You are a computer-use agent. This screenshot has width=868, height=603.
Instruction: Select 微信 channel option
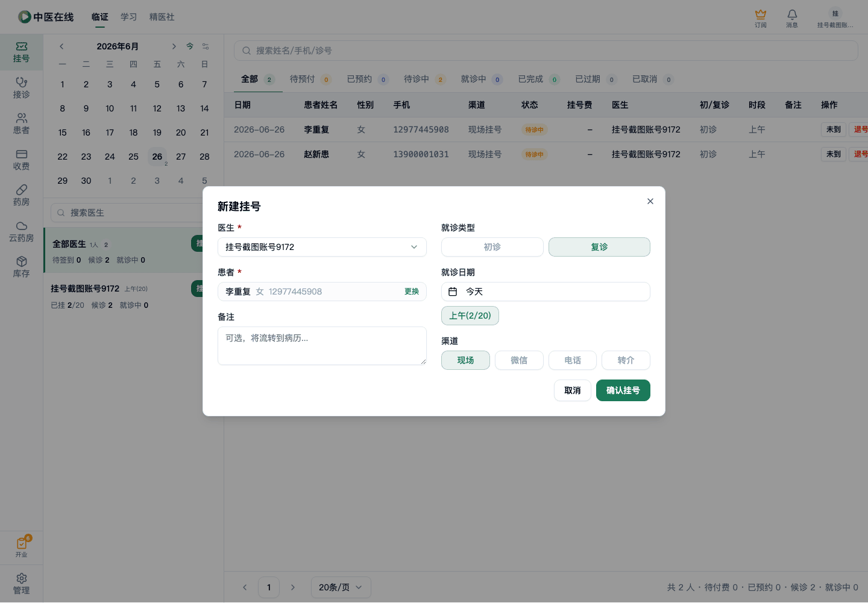[x=519, y=360]
